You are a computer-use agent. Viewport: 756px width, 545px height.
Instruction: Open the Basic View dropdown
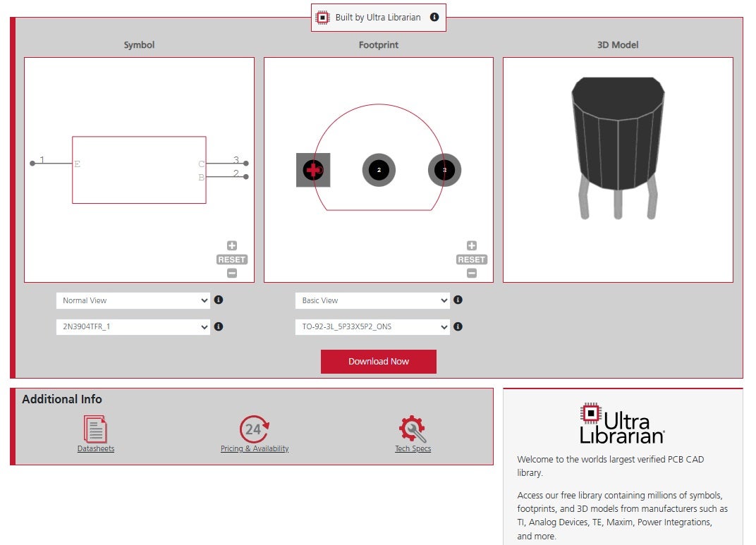(372, 300)
